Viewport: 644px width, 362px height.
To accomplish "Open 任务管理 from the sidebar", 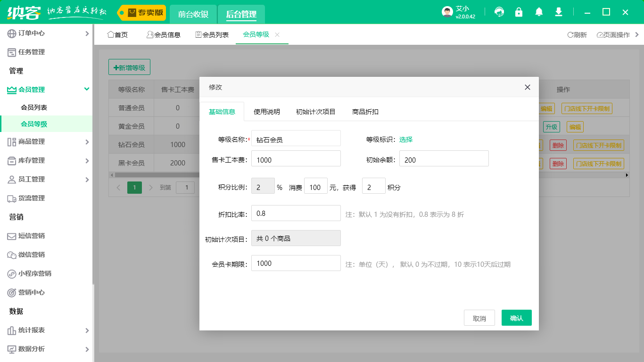I will [33, 52].
